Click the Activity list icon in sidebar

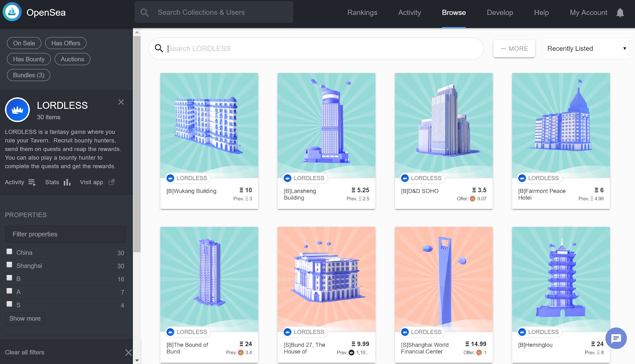coord(32,182)
